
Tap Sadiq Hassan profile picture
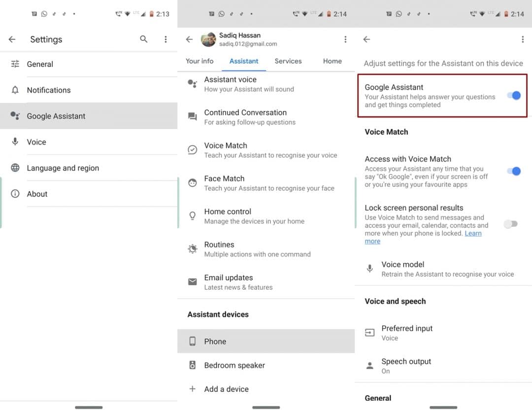pyautogui.click(x=208, y=39)
